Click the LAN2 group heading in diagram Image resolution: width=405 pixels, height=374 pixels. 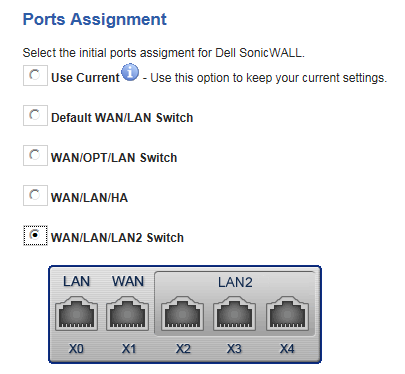[235, 282]
